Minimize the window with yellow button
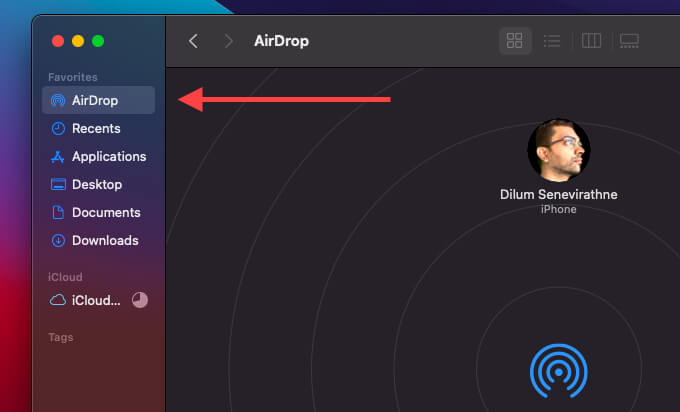Screen dimensions: 680x412 pyautogui.click(x=78, y=41)
